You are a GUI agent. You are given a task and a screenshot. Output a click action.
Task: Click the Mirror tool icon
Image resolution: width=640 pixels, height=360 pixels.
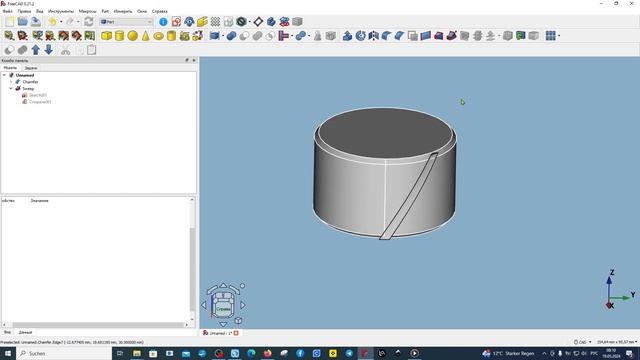(373, 36)
